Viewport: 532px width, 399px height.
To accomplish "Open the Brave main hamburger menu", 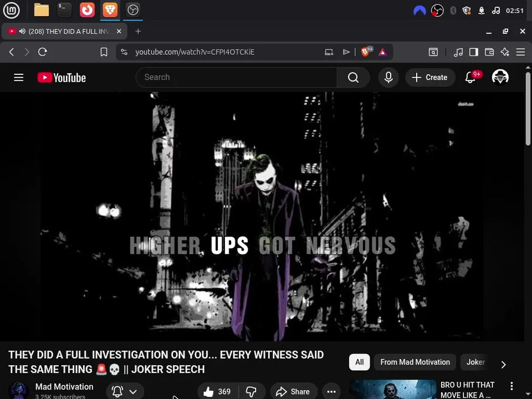I will tap(520, 52).
